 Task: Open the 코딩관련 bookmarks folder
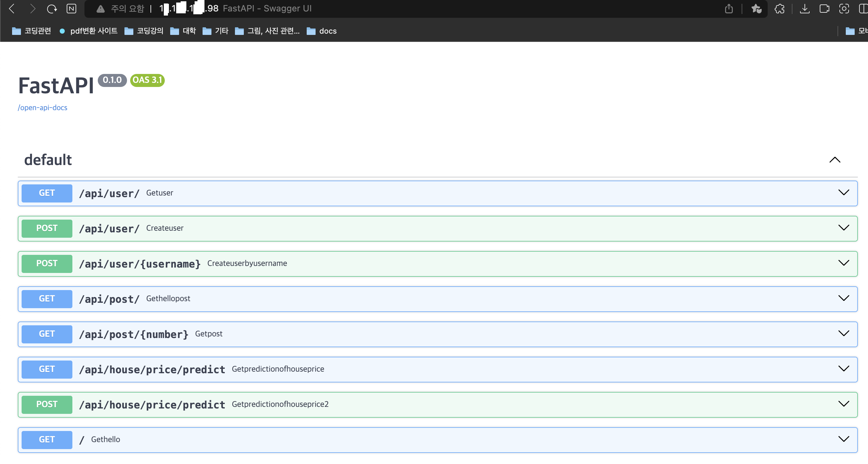31,31
